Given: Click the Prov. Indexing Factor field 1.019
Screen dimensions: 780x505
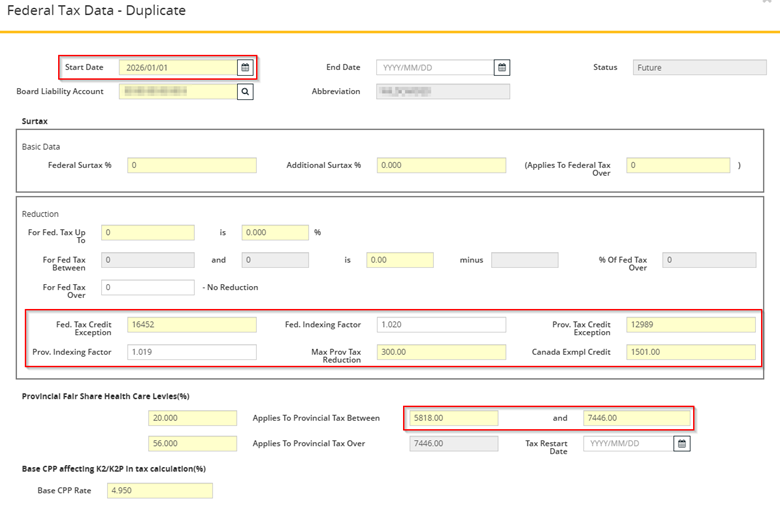Looking at the screenshot, I should click(x=192, y=352).
